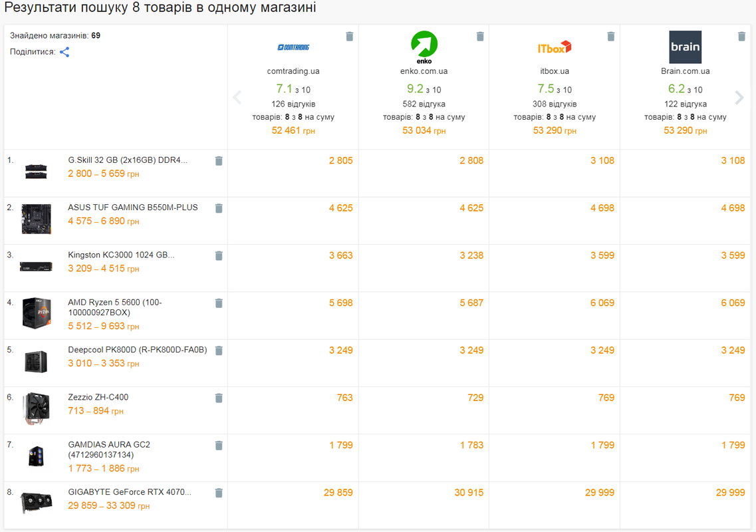Viewport: 756px width, 532px height.
Task: Delete ASUS TUF GAMING B550M-PLUS row via trash icon
Action: (x=219, y=208)
